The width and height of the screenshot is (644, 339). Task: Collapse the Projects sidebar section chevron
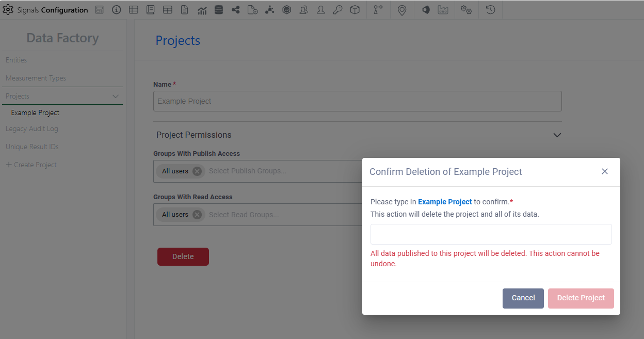coord(116,96)
